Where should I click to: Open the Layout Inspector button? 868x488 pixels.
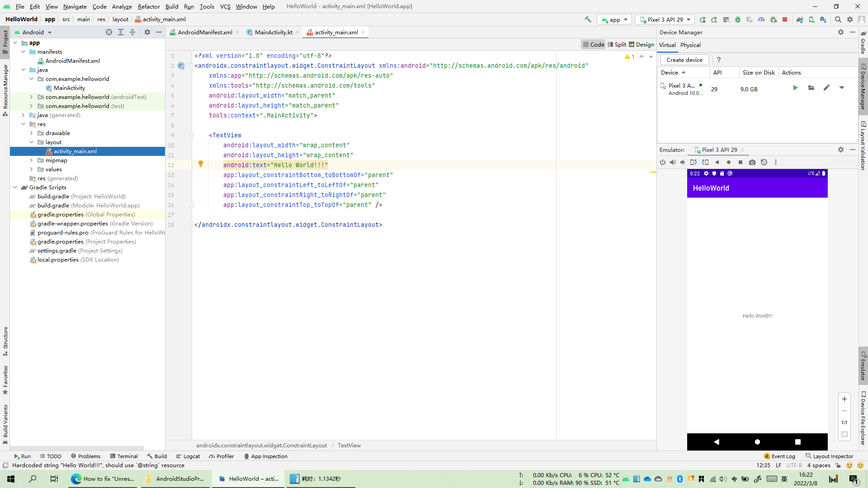pyautogui.click(x=830, y=456)
